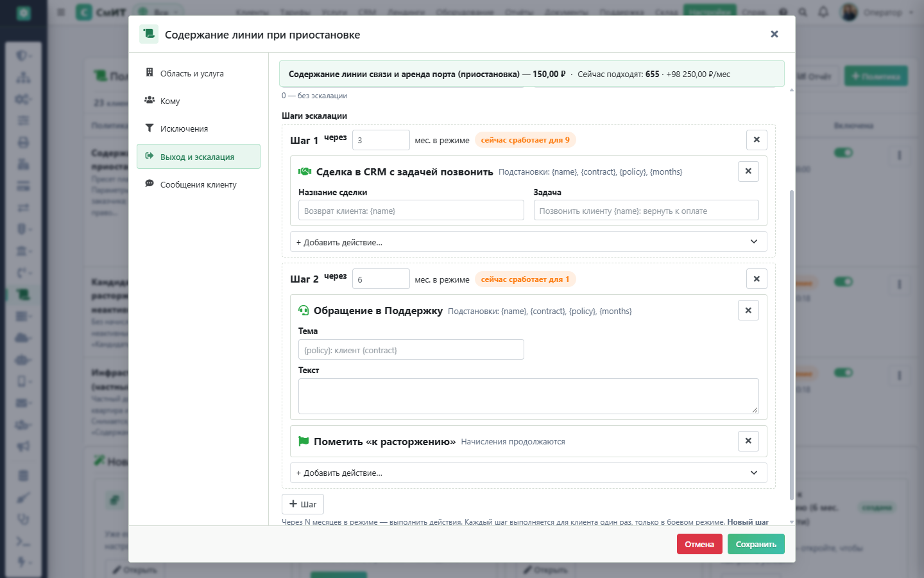This screenshot has width=924, height=578.
Task: Click the Тема input field
Action: 411,349
